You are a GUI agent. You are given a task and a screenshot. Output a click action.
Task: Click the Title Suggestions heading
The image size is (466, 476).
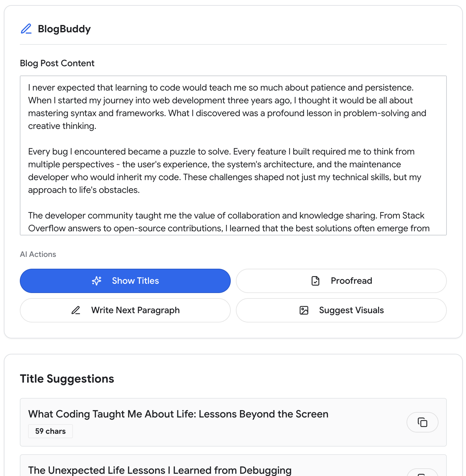point(67,379)
